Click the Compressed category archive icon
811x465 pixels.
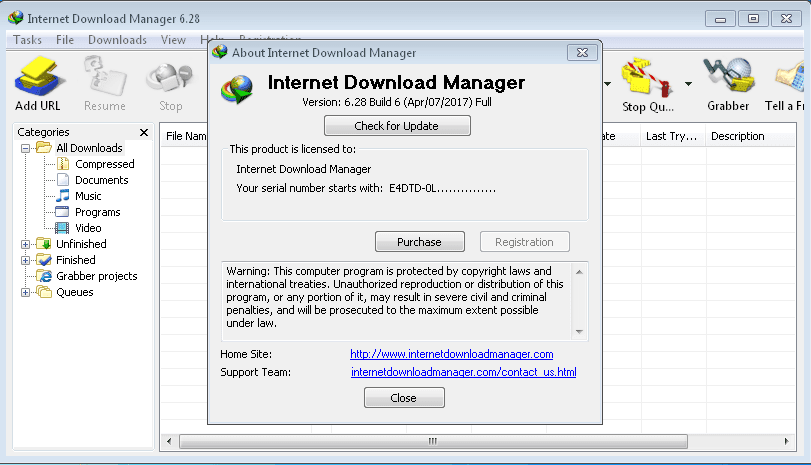[63, 164]
